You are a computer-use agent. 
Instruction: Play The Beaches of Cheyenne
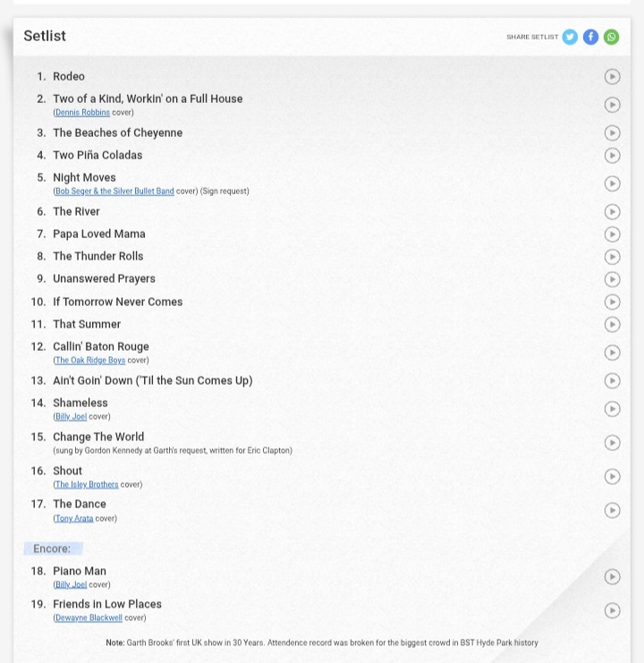point(612,133)
